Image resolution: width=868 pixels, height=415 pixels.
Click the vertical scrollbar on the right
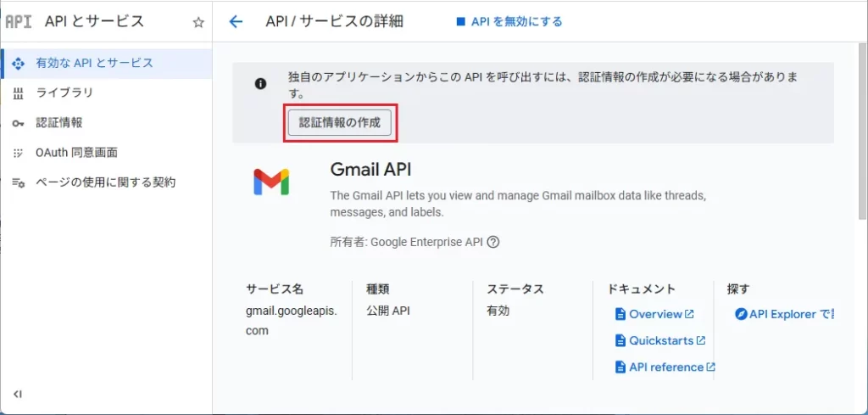tap(862, 133)
